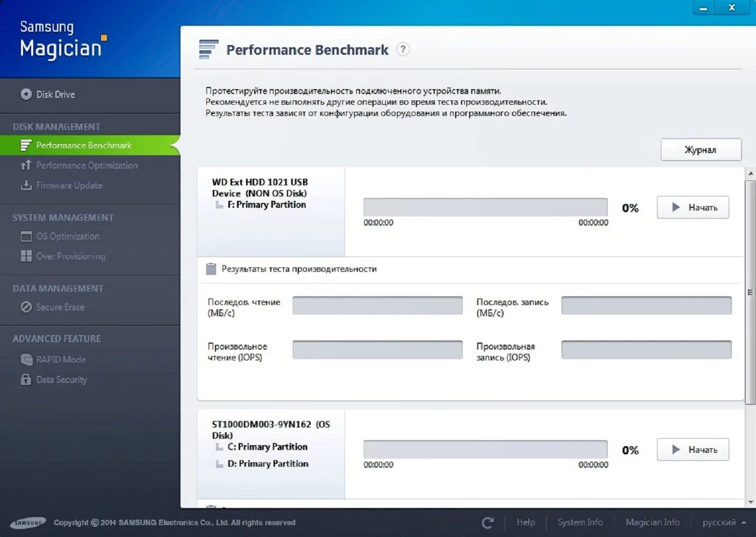Viewport: 756px width, 537px height.
Task: Open help via the question mark icon
Action: [403, 49]
